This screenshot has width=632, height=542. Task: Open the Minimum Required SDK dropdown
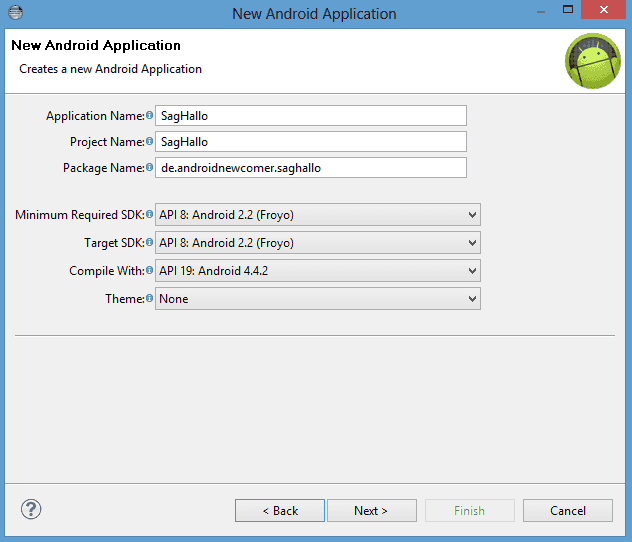(318, 215)
